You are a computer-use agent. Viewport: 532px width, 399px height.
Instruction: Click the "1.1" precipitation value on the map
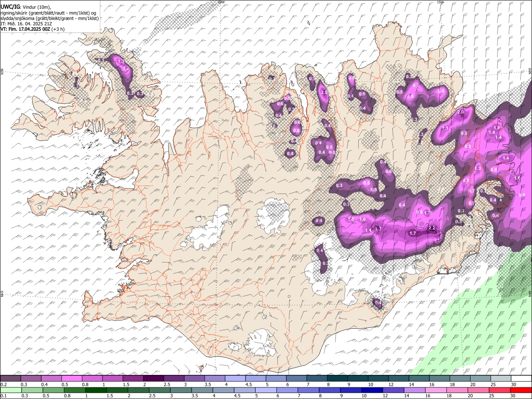click(445, 128)
